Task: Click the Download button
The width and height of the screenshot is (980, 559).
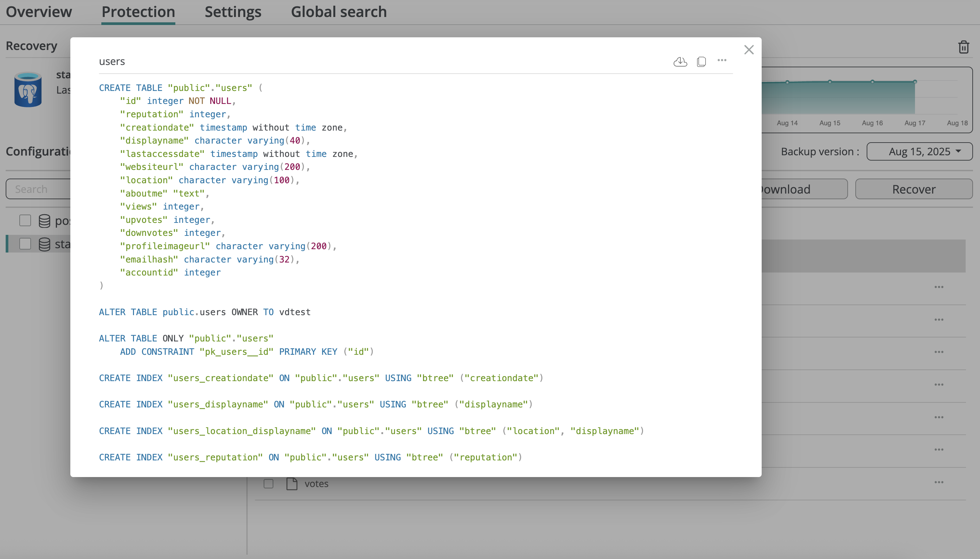Action: [x=804, y=189]
